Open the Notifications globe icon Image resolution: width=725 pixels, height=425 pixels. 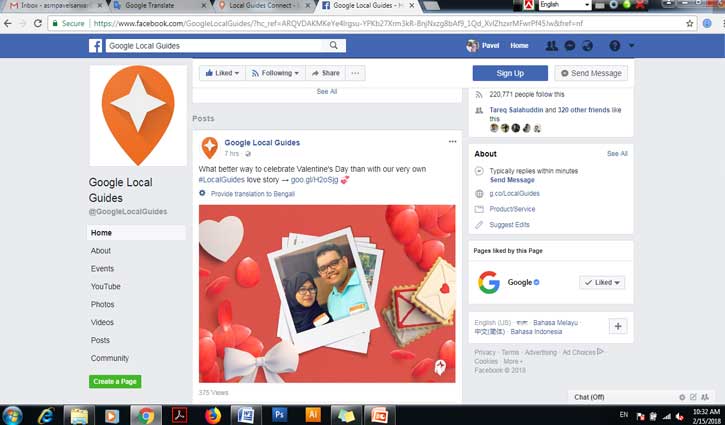[x=587, y=46]
